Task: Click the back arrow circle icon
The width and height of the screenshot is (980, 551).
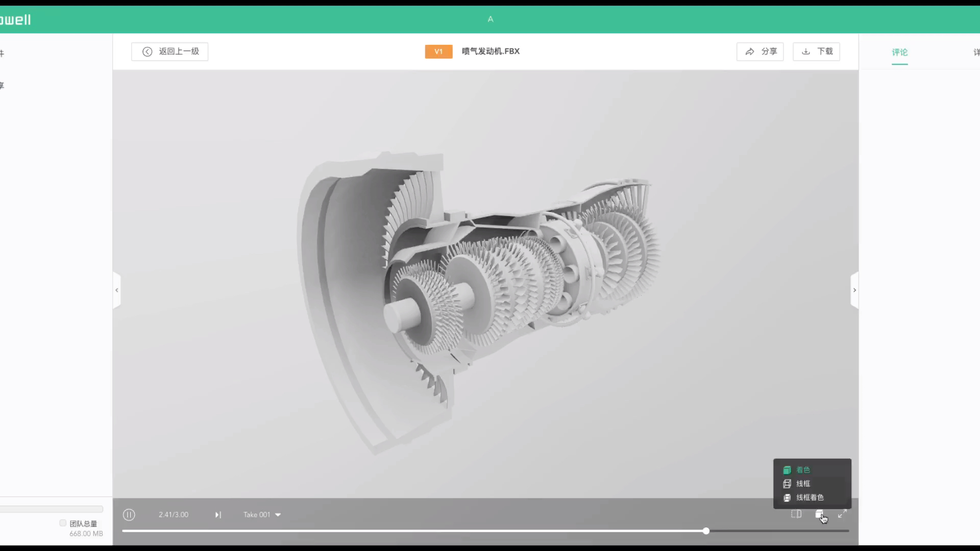Action: [x=148, y=52]
